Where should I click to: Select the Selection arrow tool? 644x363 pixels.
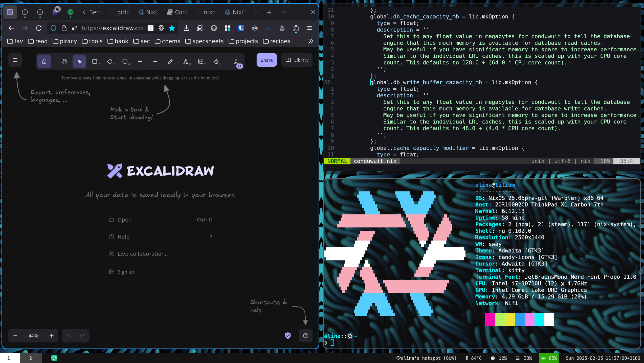(x=79, y=61)
